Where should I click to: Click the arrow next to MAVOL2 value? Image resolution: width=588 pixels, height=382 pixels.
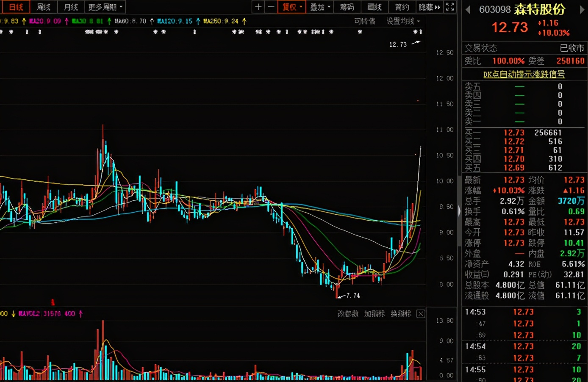pos(80,314)
